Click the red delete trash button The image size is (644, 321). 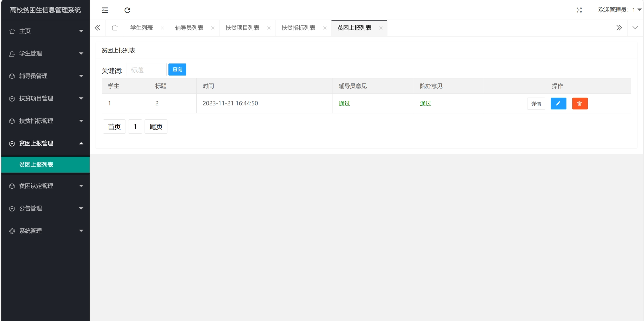pos(580,103)
